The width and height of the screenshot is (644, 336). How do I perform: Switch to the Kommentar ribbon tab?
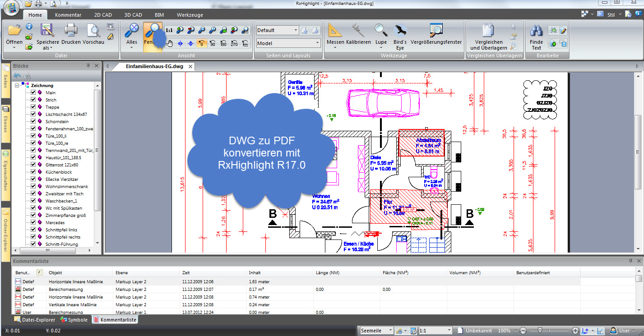(68, 15)
